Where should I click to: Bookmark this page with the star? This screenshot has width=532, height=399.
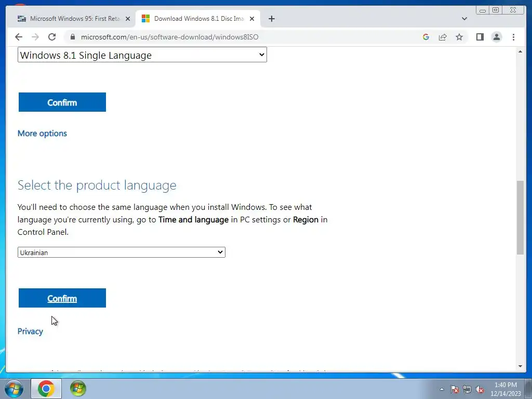[459, 37]
